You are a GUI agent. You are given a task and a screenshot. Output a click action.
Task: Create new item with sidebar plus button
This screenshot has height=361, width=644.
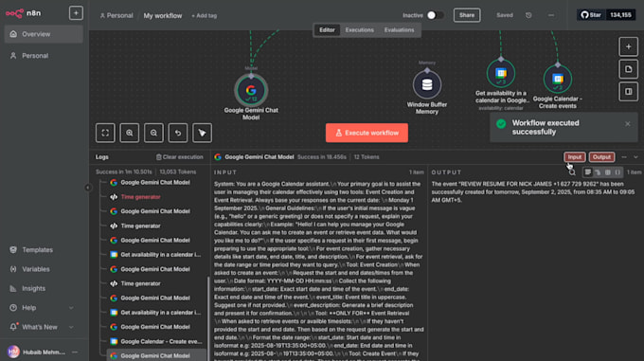click(x=76, y=13)
